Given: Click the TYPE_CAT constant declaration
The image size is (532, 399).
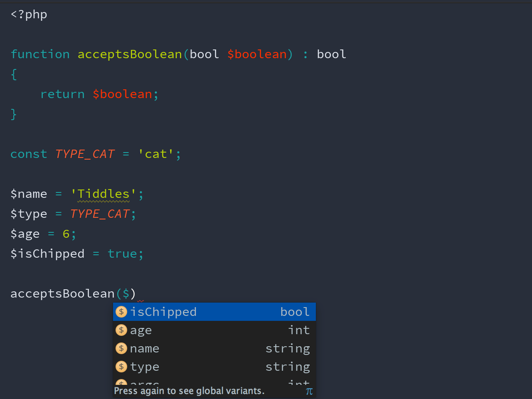Looking at the screenshot, I should 85,154.
